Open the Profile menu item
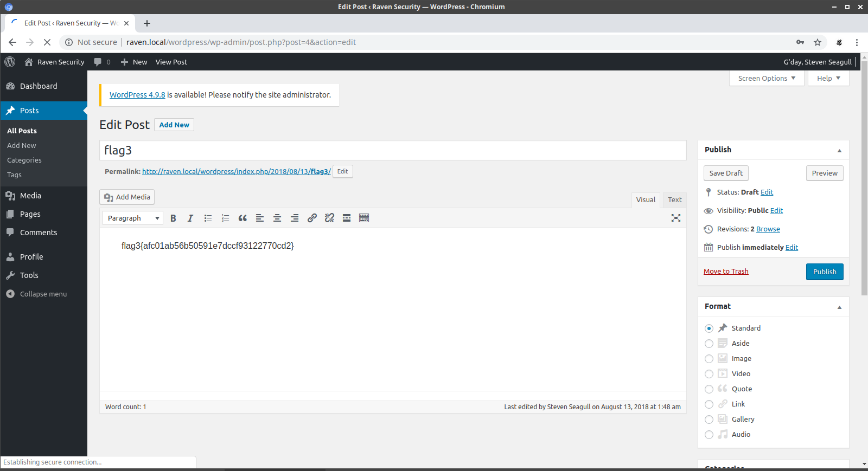The height and width of the screenshot is (471, 868). coord(43,257)
